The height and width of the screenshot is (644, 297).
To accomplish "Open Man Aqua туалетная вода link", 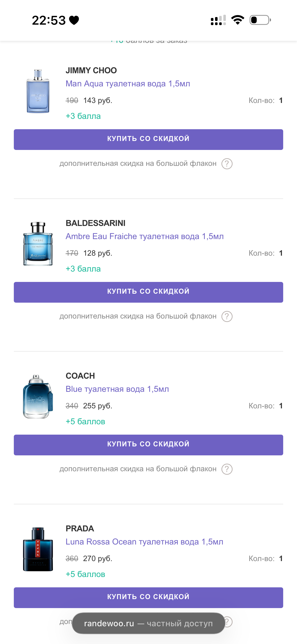I will [128, 84].
